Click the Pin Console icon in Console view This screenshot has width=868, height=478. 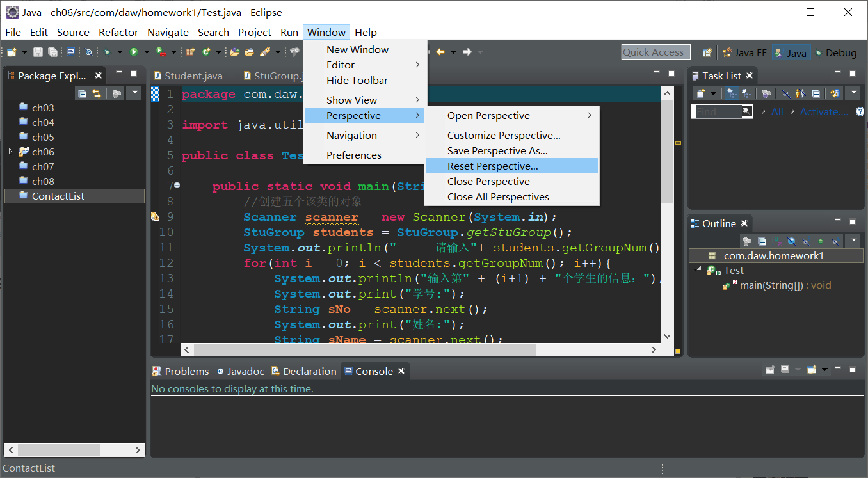click(x=770, y=370)
